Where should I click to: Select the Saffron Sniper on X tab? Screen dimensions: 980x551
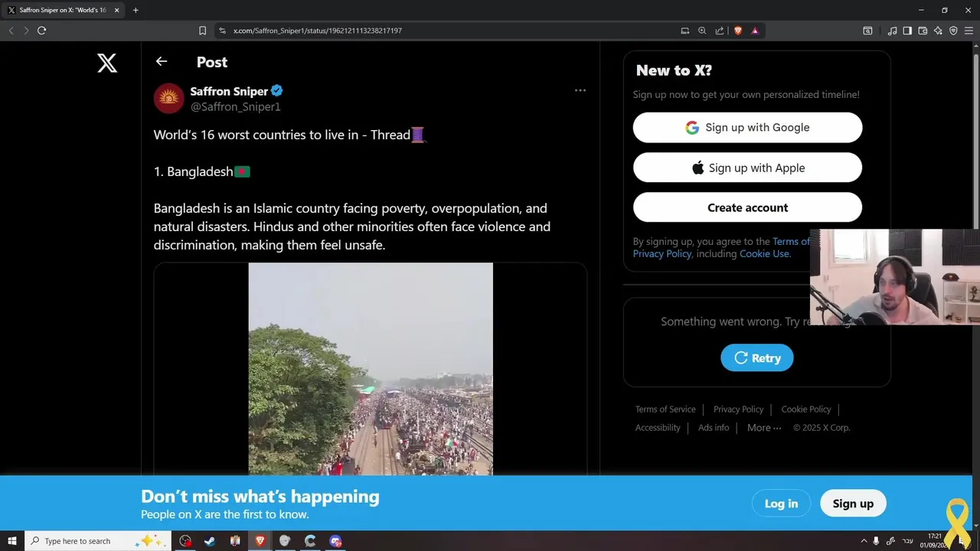pyautogui.click(x=63, y=10)
